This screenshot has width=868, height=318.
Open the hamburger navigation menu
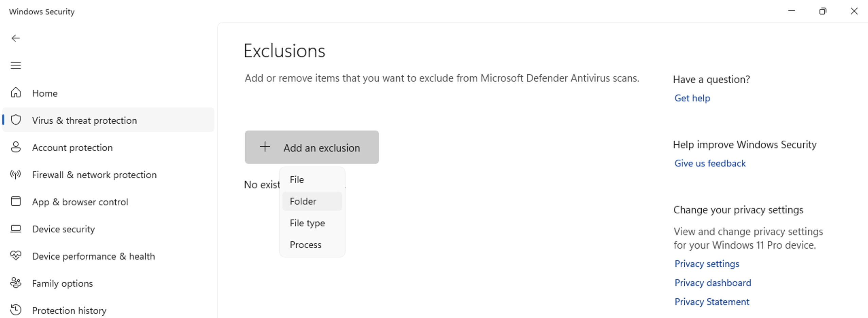(16, 65)
